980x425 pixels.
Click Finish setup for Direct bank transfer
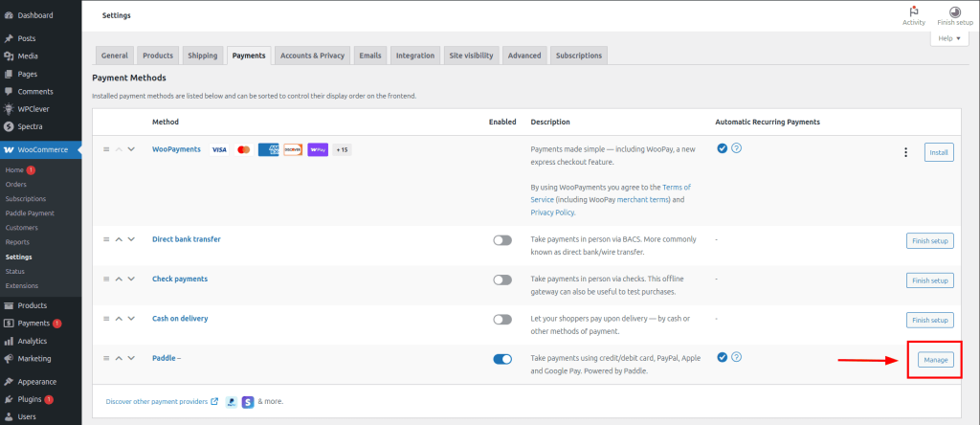click(930, 240)
